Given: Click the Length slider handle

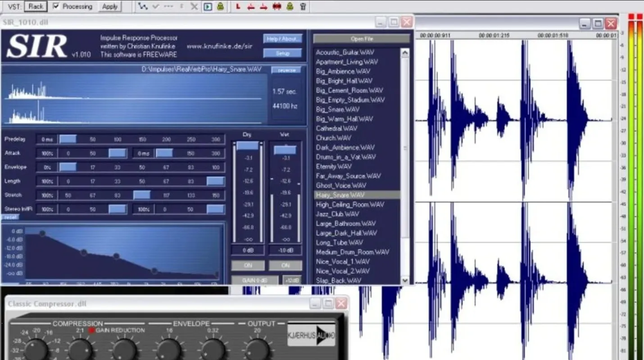Looking at the screenshot, I should click(215, 181).
